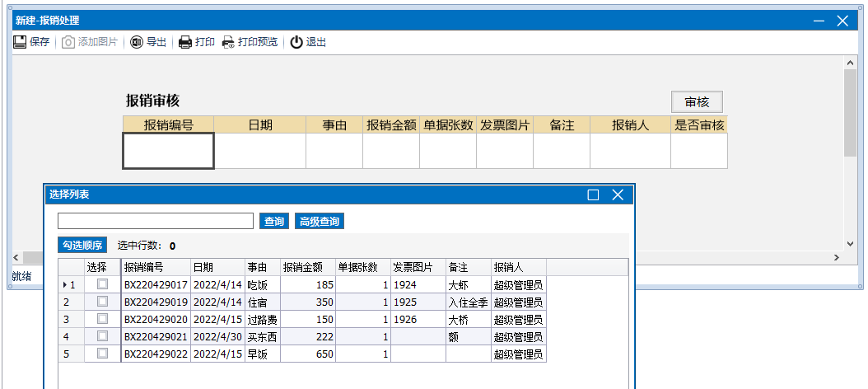Viewport: 868px width, 389px height.
Task: Open Print Preview (打印预览) from the toolbar
Action: point(228,42)
